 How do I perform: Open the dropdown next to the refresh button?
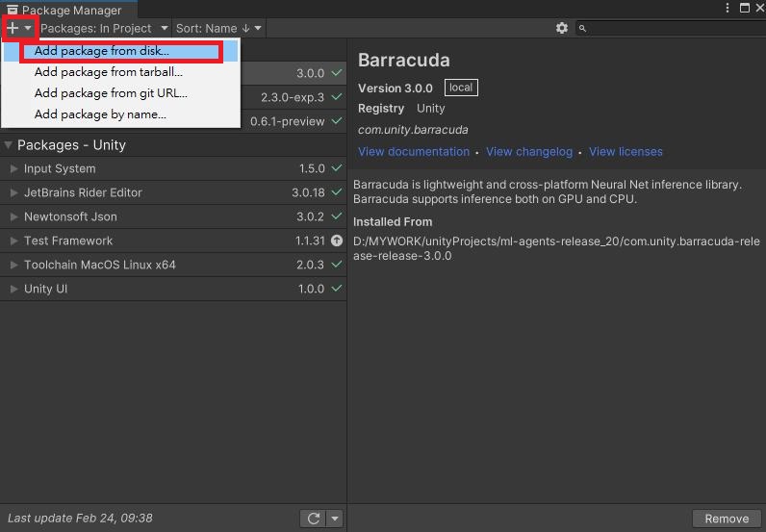(x=335, y=519)
